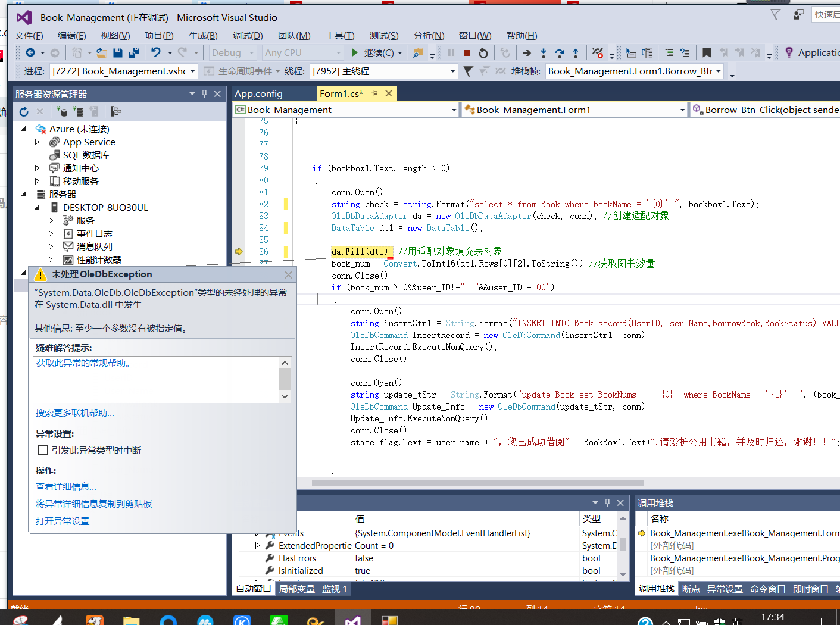The image size is (840, 625).
Task: Click the increase indent toolbar icon
Action: [647, 53]
